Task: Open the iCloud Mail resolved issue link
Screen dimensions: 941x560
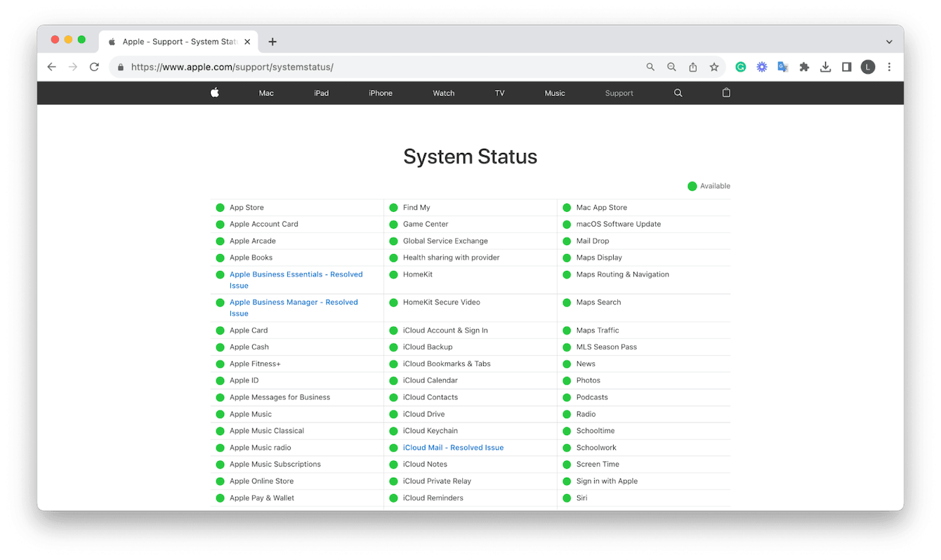Action: click(x=453, y=447)
